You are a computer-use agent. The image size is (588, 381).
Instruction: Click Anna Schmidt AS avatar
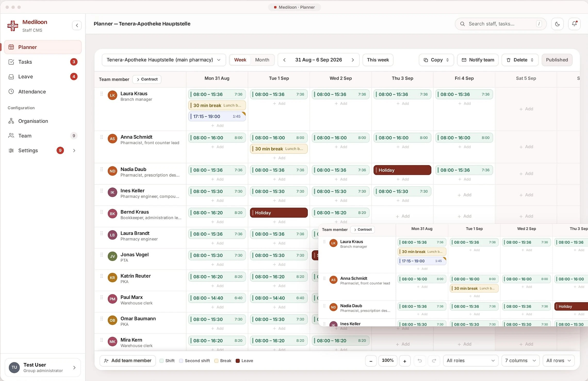point(112,138)
